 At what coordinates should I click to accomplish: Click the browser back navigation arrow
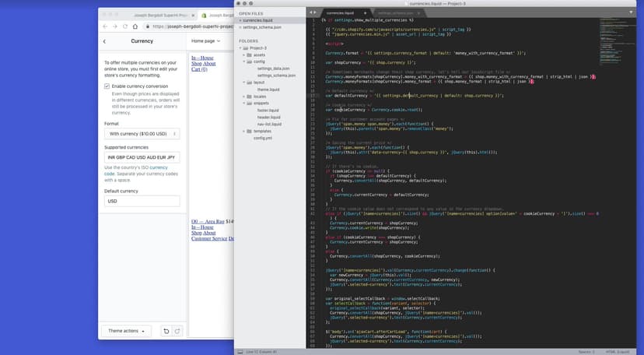click(107, 26)
